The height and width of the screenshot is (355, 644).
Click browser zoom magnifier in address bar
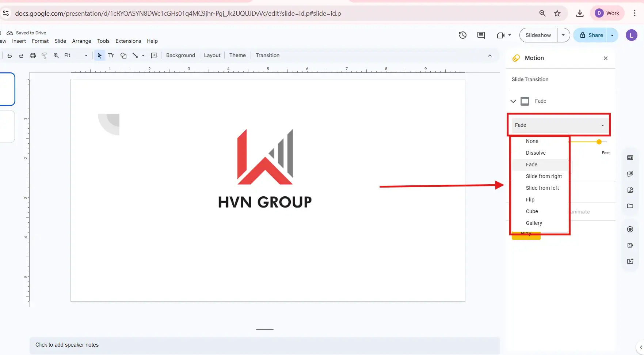tap(542, 14)
